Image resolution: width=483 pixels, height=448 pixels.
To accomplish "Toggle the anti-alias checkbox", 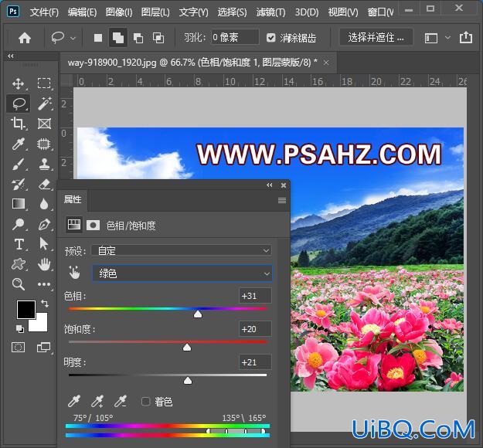I will (x=270, y=38).
